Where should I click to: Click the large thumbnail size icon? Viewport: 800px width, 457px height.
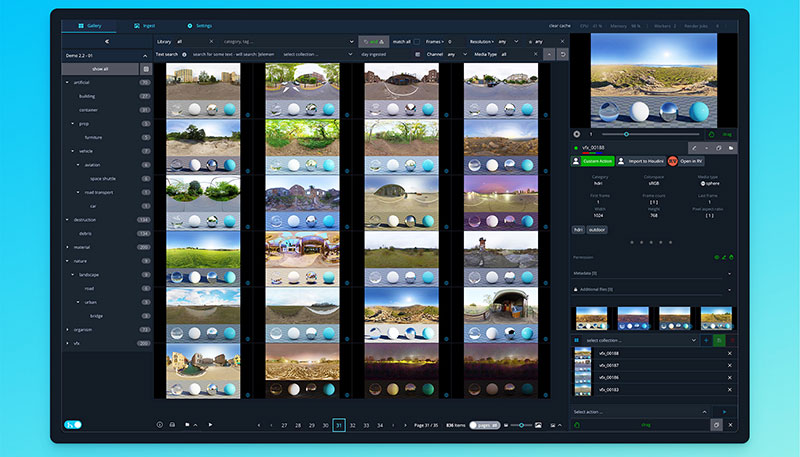click(538, 425)
